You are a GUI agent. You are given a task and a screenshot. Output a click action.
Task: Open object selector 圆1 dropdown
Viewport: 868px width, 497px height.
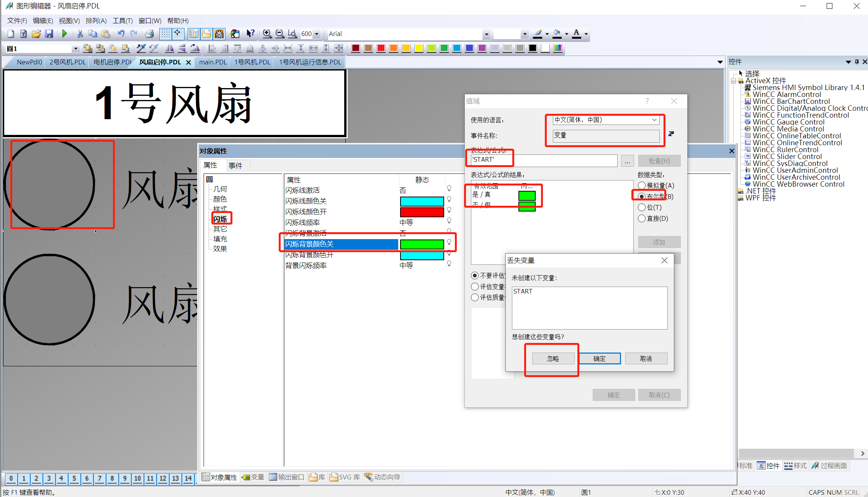75,49
